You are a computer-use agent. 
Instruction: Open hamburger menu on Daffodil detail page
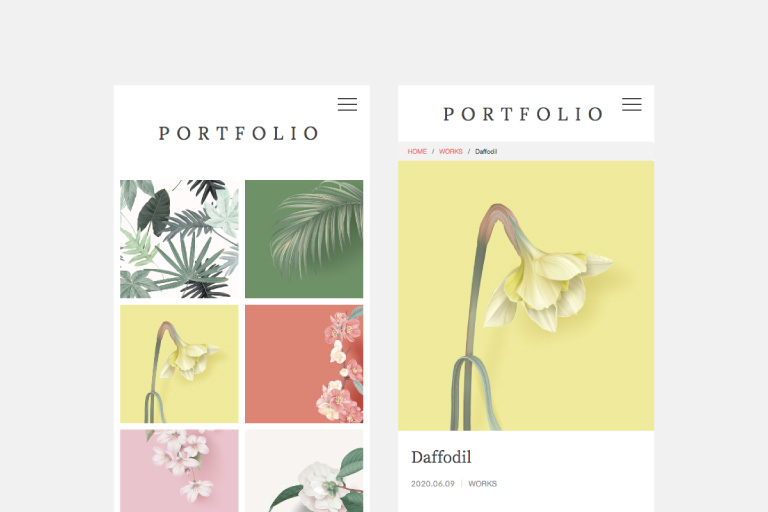[x=632, y=104]
